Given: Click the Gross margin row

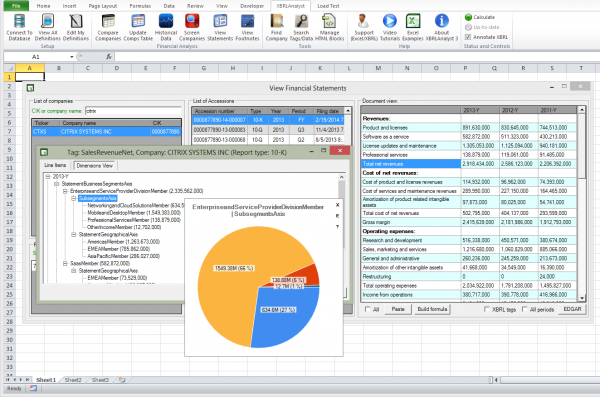Looking at the screenshot, I should [468, 222].
